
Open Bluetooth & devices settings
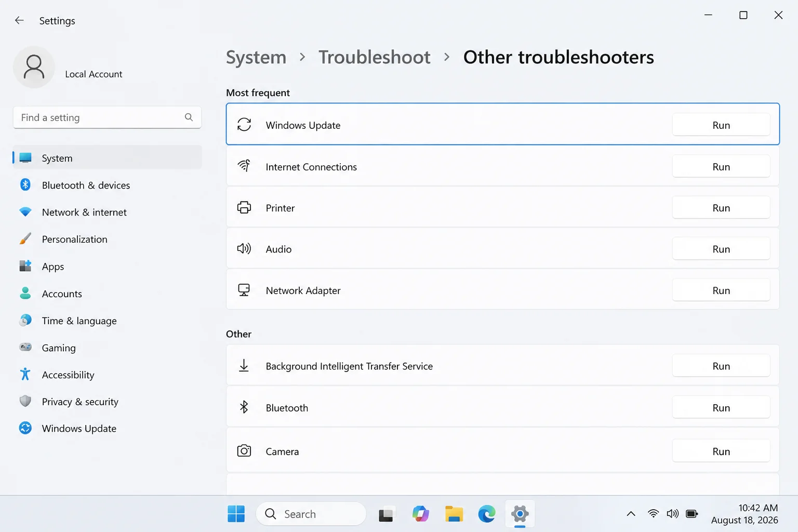107,185
